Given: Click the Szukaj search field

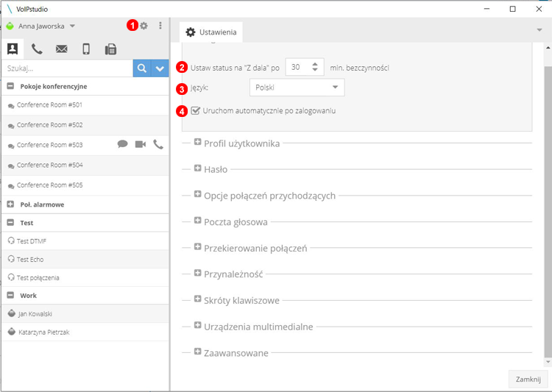Looking at the screenshot, I should tap(66, 68).
